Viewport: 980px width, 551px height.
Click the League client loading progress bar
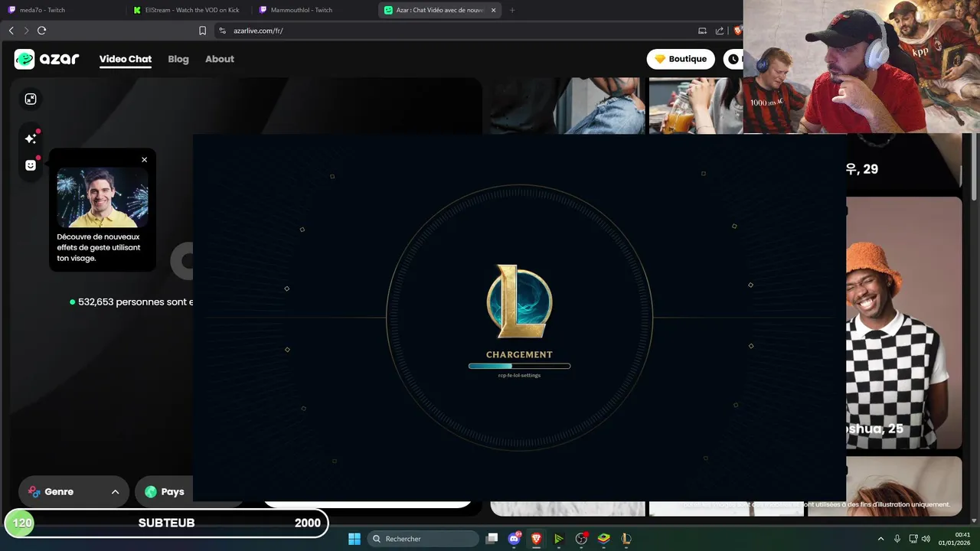pos(519,366)
